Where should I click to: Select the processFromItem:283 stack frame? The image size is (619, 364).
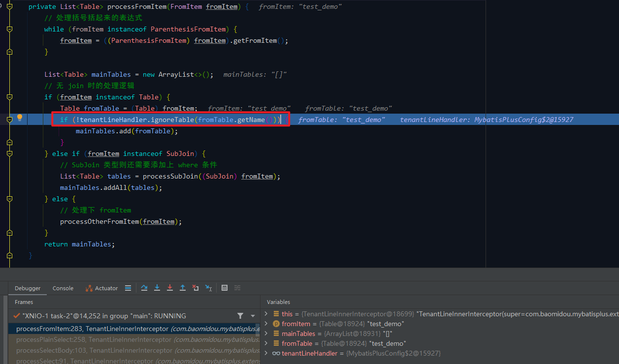pos(134,329)
